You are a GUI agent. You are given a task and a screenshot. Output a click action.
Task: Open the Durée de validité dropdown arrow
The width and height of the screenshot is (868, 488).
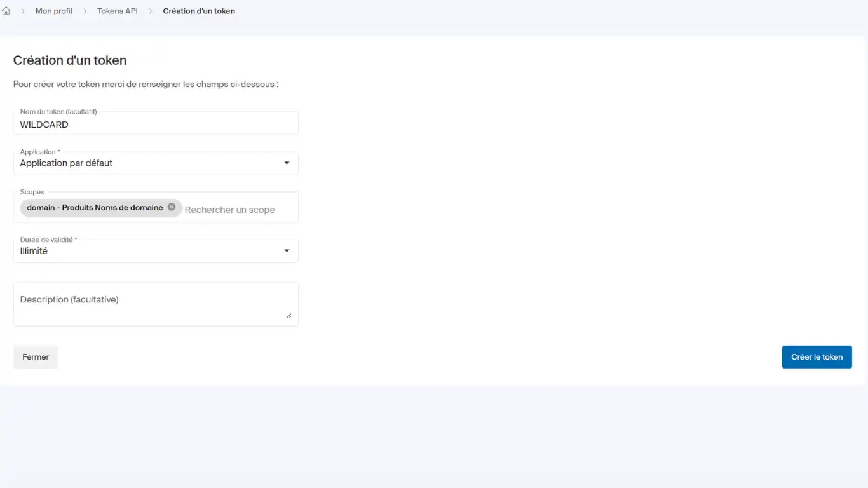[287, 251]
